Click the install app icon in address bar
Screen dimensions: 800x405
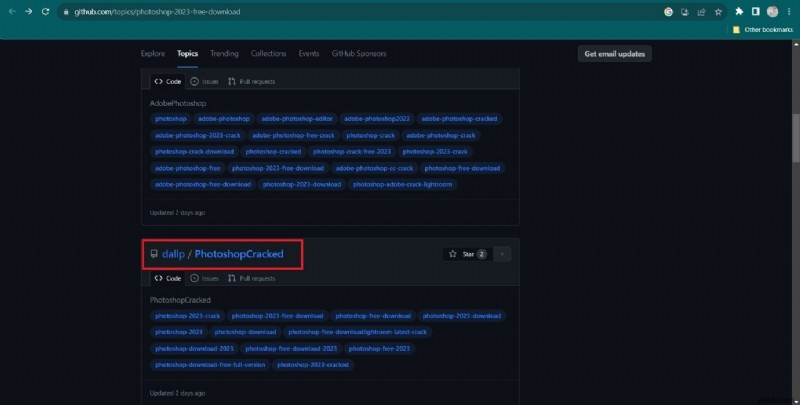pos(685,12)
